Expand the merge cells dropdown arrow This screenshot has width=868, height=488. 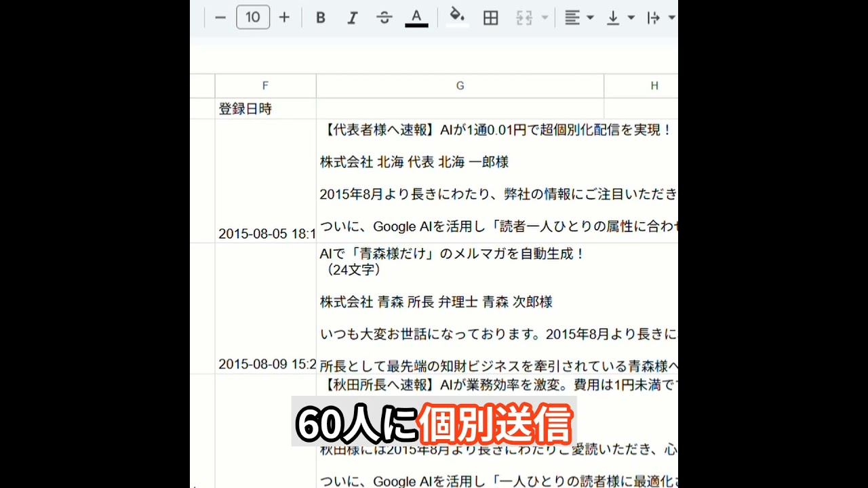(x=545, y=18)
